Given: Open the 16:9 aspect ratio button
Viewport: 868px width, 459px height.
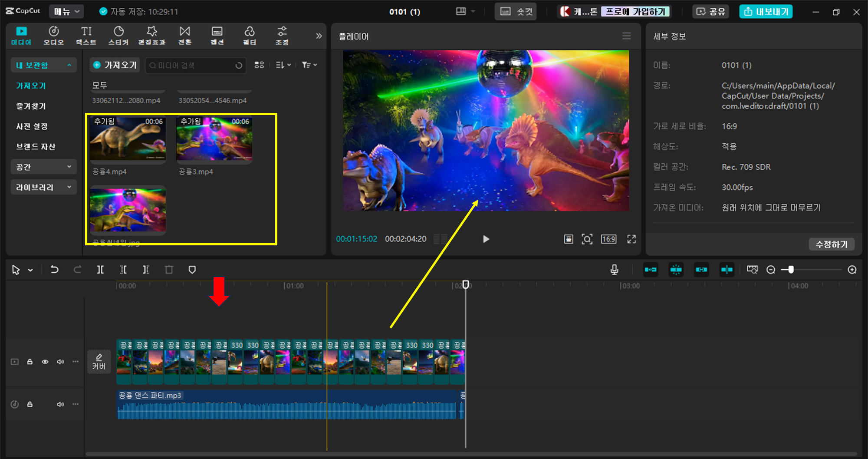Looking at the screenshot, I should 608,239.
